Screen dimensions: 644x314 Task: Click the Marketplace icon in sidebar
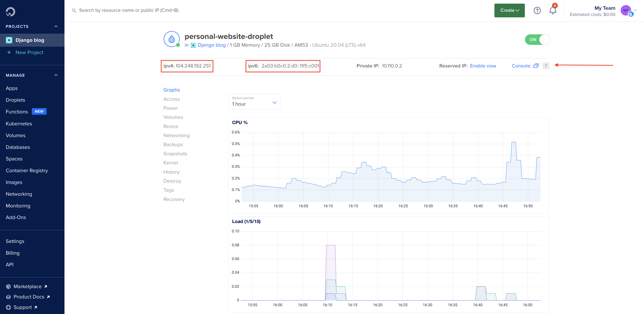(9, 287)
